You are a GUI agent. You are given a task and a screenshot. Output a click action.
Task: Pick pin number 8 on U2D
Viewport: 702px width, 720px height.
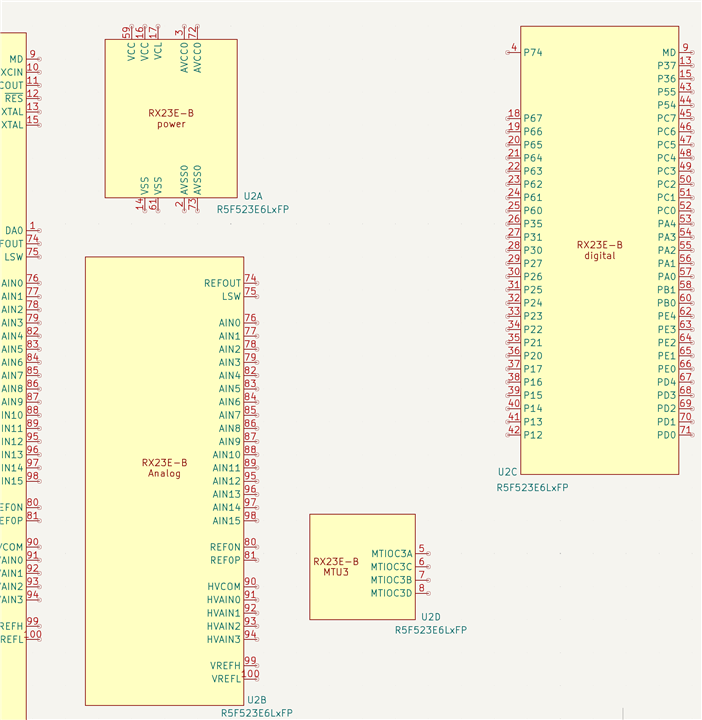[421, 588]
